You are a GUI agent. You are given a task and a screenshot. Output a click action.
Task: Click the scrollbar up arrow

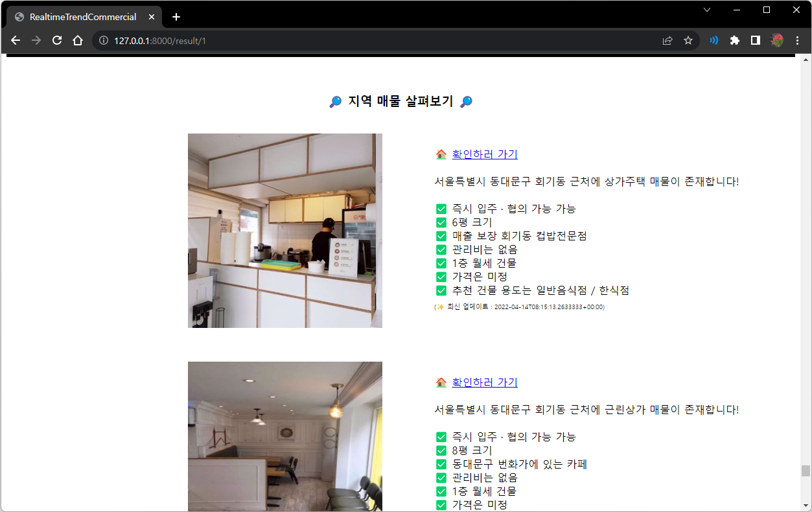(x=806, y=60)
